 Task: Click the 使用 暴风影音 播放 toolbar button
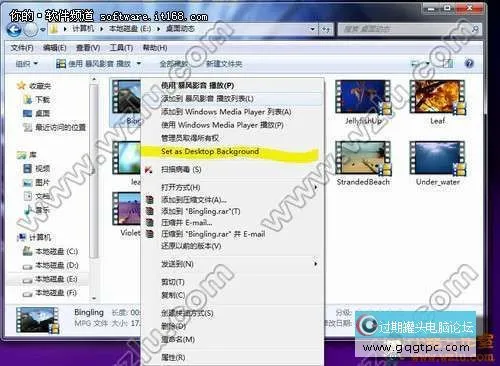coord(93,64)
